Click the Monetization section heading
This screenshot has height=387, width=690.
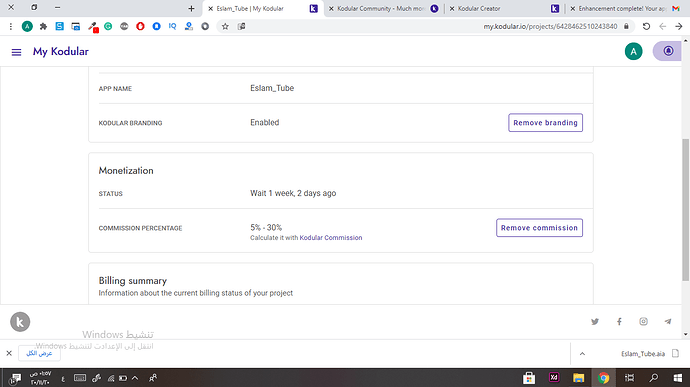point(126,170)
